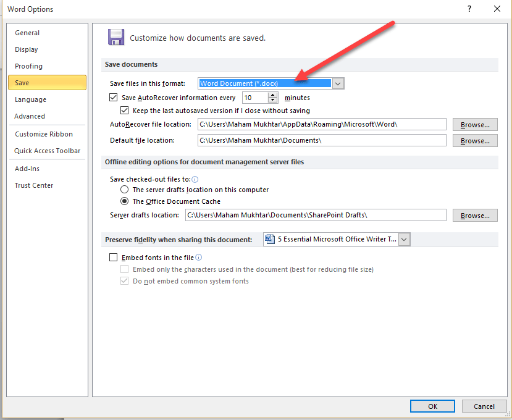The height and width of the screenshot is (420, 512).
Task: Open the Save files in this format dropdown
Action: (338, 83)
